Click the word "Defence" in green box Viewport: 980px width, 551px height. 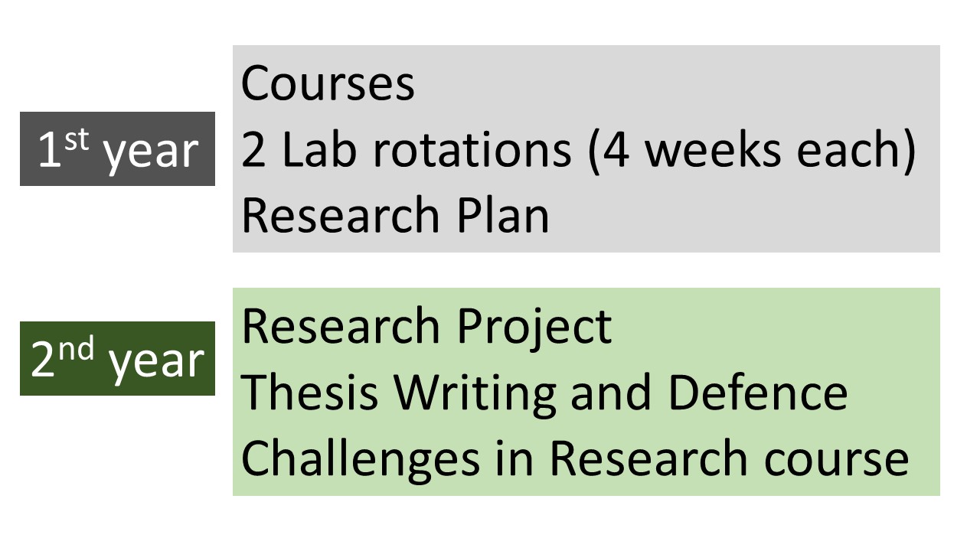(x=757, y=392)
